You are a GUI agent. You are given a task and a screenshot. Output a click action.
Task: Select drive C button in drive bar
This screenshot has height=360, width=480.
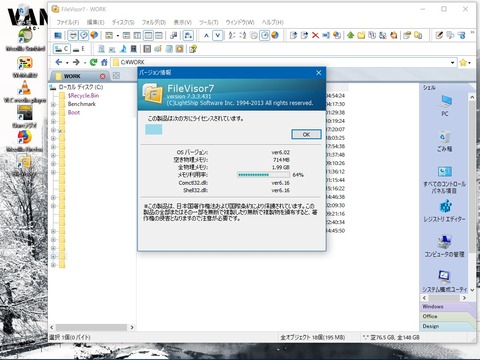(61, 49)
